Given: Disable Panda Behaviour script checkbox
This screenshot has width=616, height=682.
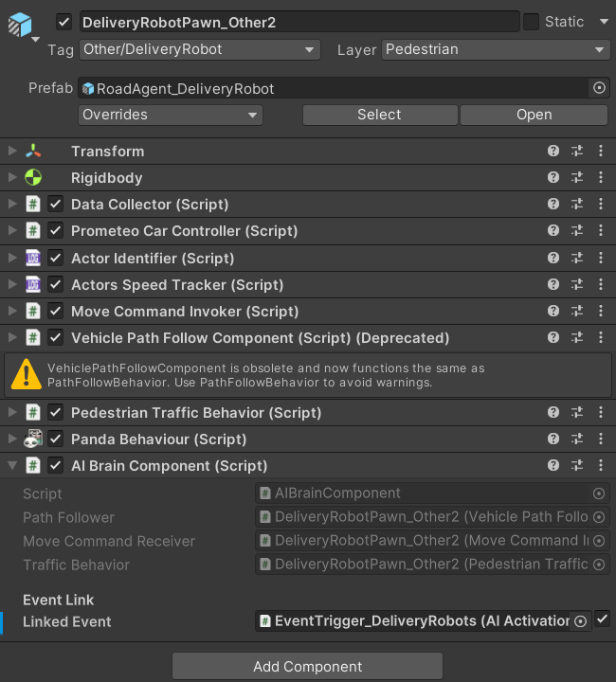Looking at the screenshot, I should pyautogui.click(x=55, y=439).
